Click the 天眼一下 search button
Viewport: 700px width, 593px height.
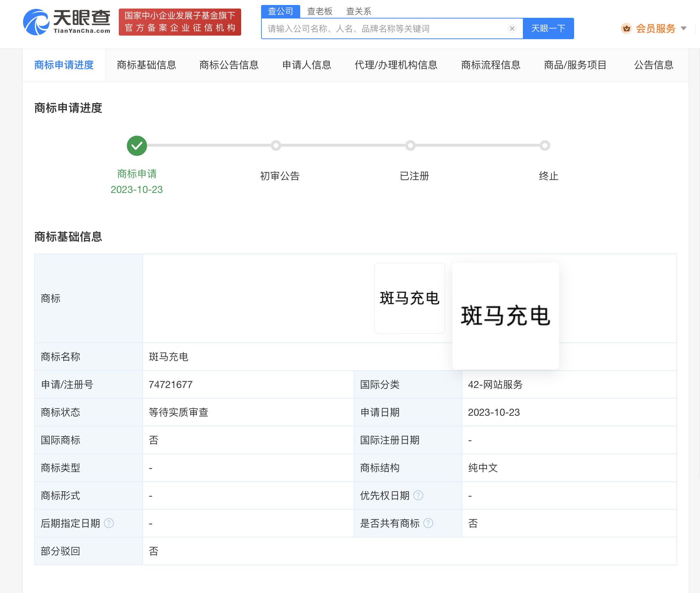548,28
